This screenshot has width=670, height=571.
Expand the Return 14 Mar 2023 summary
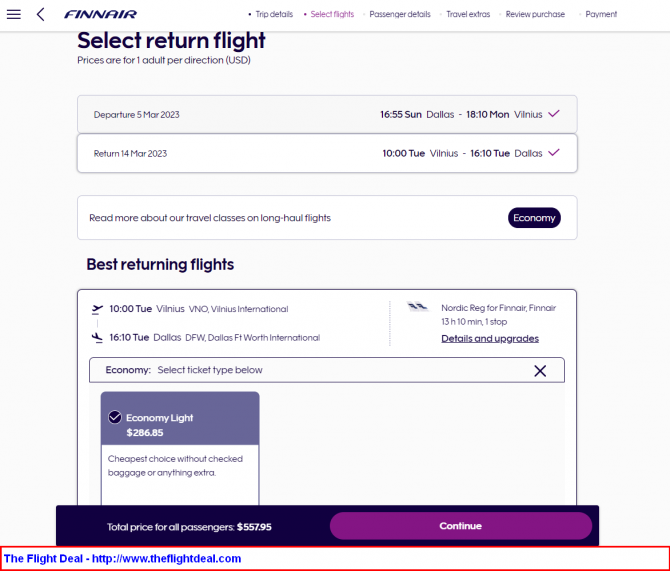(327, 153)
